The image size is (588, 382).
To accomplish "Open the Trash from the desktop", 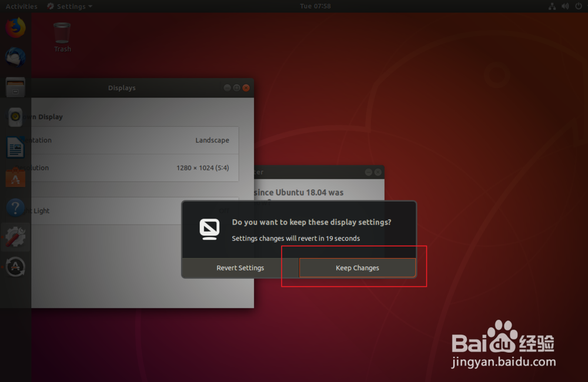I will click(62, 32).
